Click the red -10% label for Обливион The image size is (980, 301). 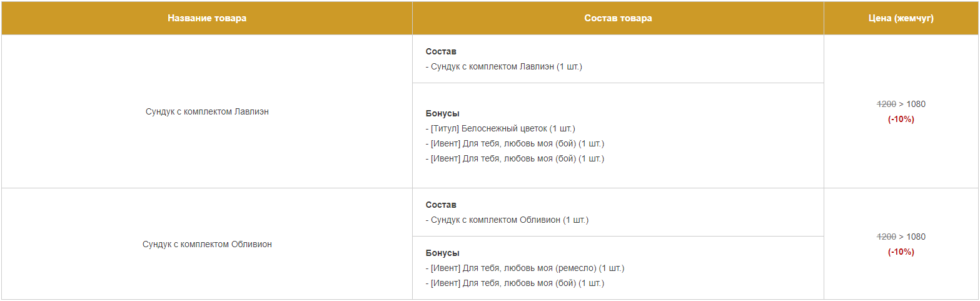pyautogui.click(x=901, y=252)
